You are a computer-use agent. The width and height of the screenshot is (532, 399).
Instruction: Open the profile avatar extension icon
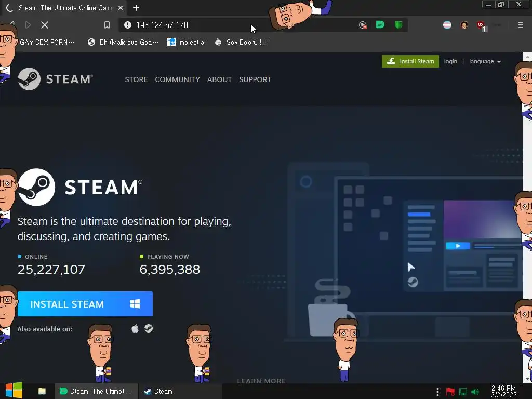point(464,25)
